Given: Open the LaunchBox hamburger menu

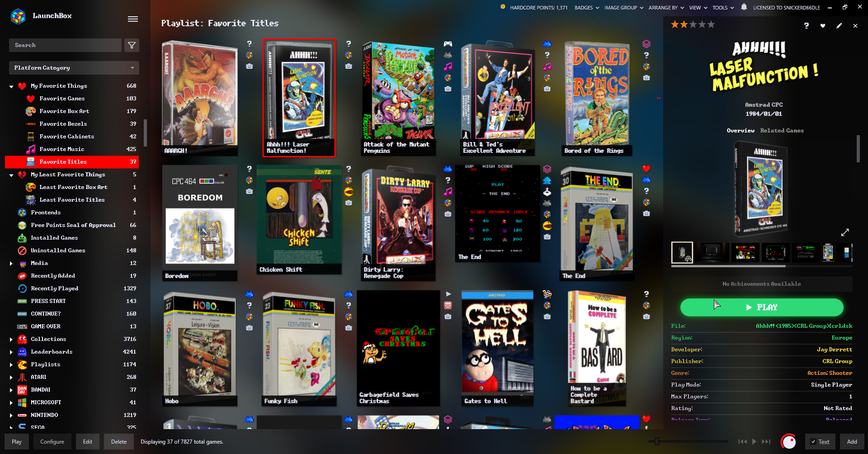Looking at the screenshot, I should [133, 19].
